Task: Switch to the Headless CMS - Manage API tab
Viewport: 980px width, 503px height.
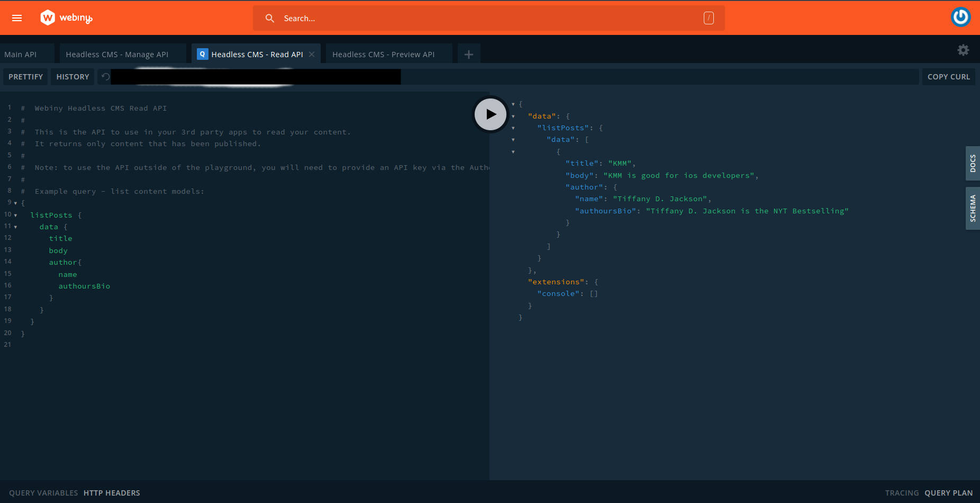Action: click(116, 53)
